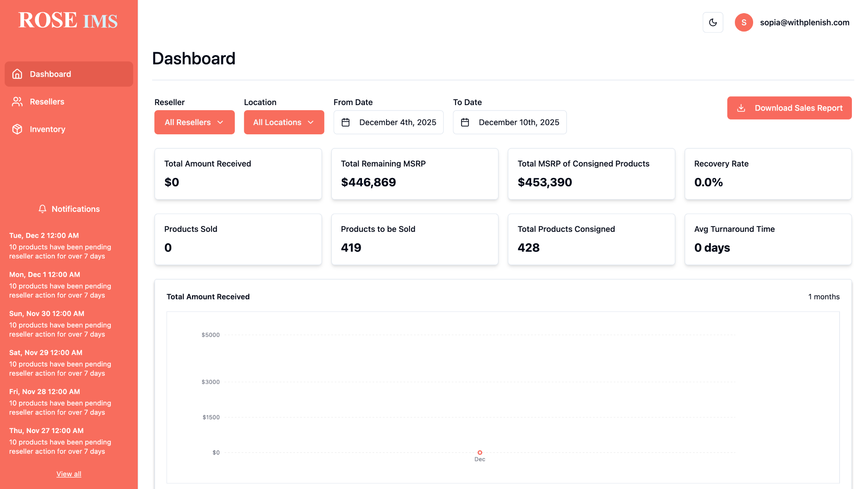Click the Resellers people icon
The height and width of the screenshot is (489, 868).
tap(17, 101)
